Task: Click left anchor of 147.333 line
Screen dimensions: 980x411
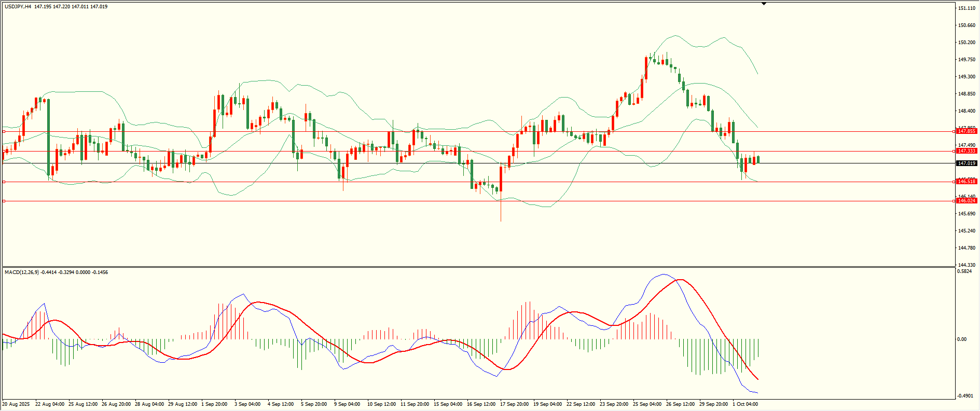Action: point(4,152)
